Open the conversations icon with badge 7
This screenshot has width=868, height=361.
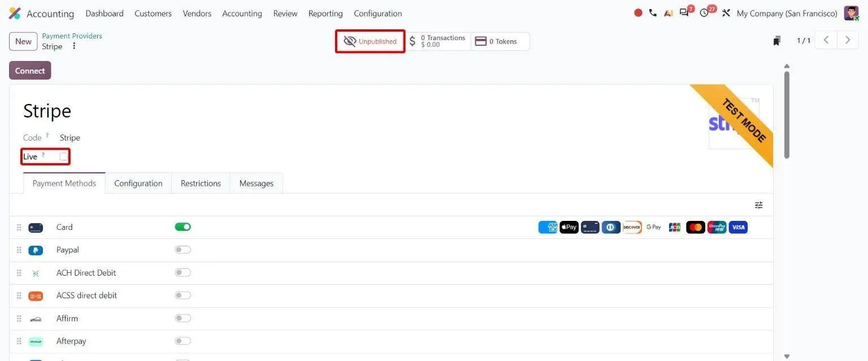pyautogui.click(x=684, y=13)
